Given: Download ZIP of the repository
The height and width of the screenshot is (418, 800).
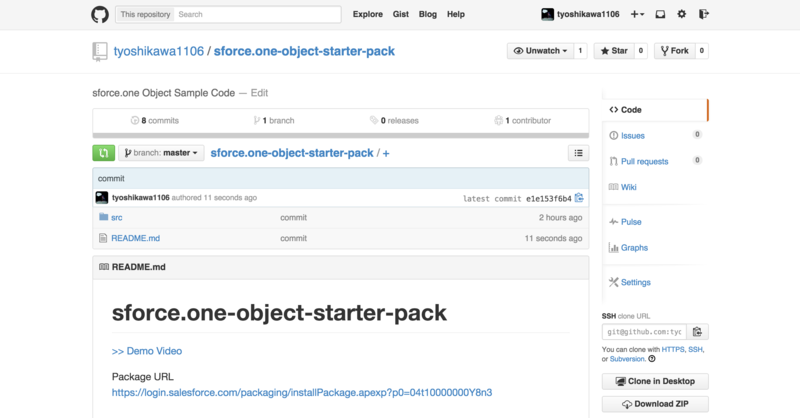Looking at the screenshot, I should [x=655, y=404].
